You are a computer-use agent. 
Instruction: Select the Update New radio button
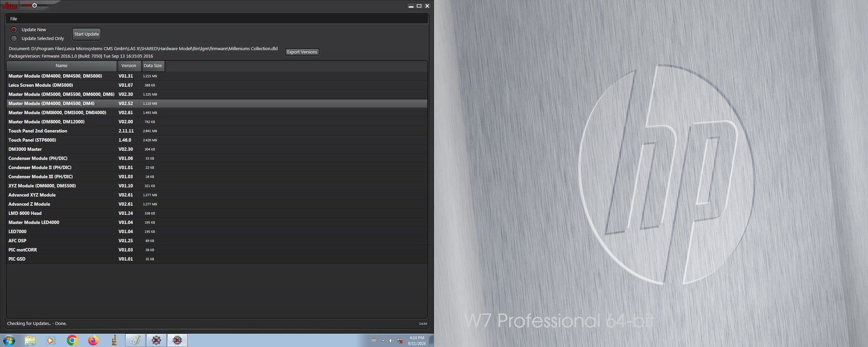[x=14, y=30]
